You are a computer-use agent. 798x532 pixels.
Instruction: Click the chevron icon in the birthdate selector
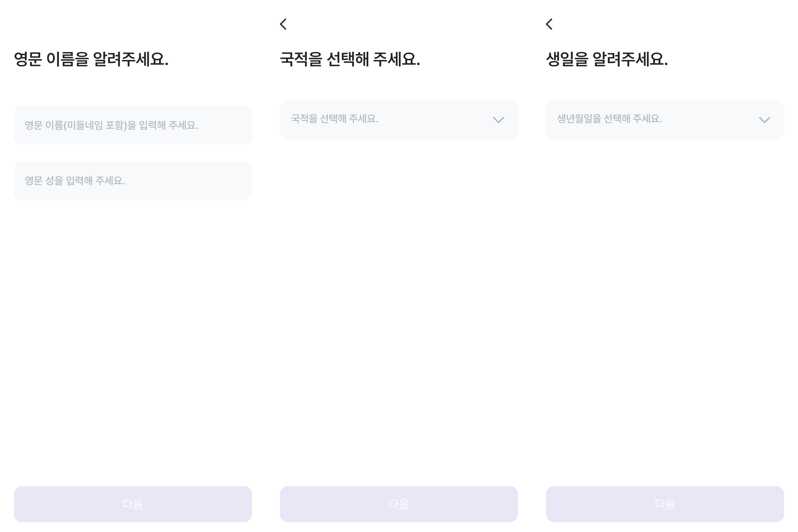click(764, 120)
